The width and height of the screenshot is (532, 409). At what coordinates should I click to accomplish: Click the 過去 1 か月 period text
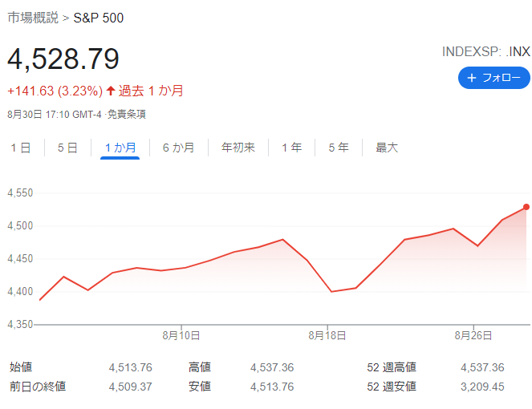(x=151, y=91)
